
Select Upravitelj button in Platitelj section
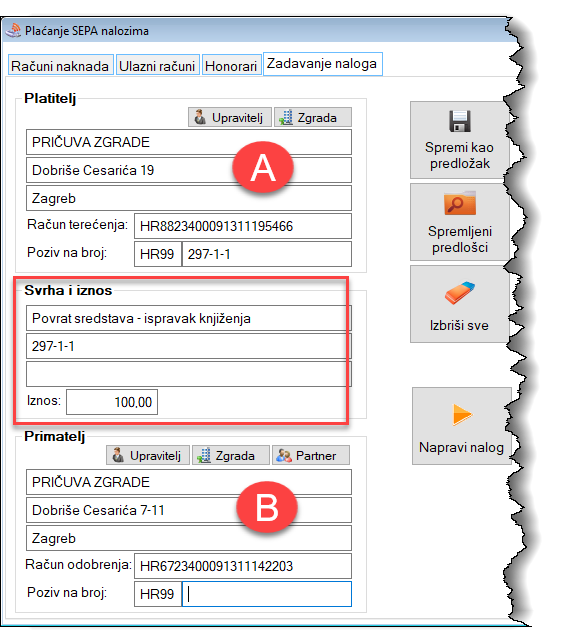coord(230,117)
